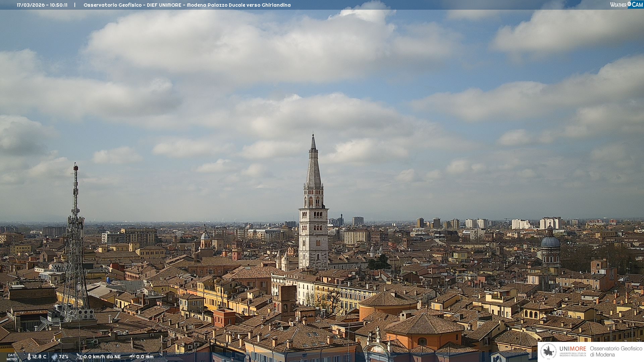Click the WeatherCam eye lens icon
Image resolution: width=644 pixels, height=362 pixels.
click(x=629, y=4)
